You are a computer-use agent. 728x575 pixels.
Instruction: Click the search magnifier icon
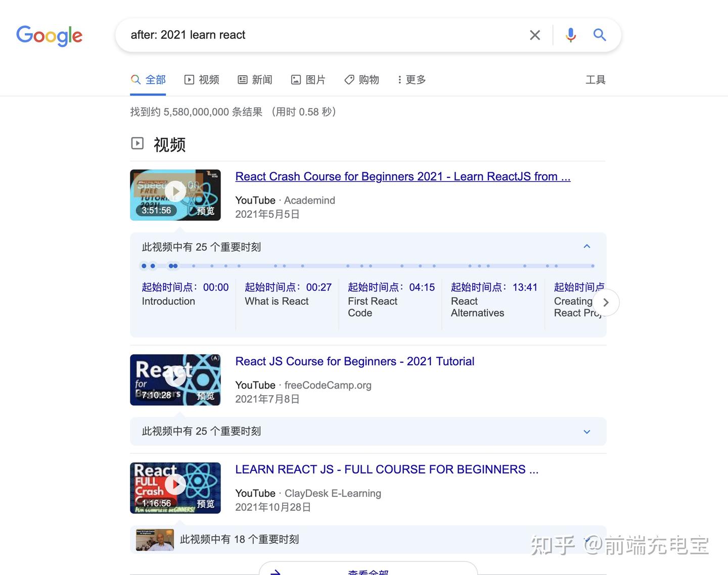coord(600,35)
